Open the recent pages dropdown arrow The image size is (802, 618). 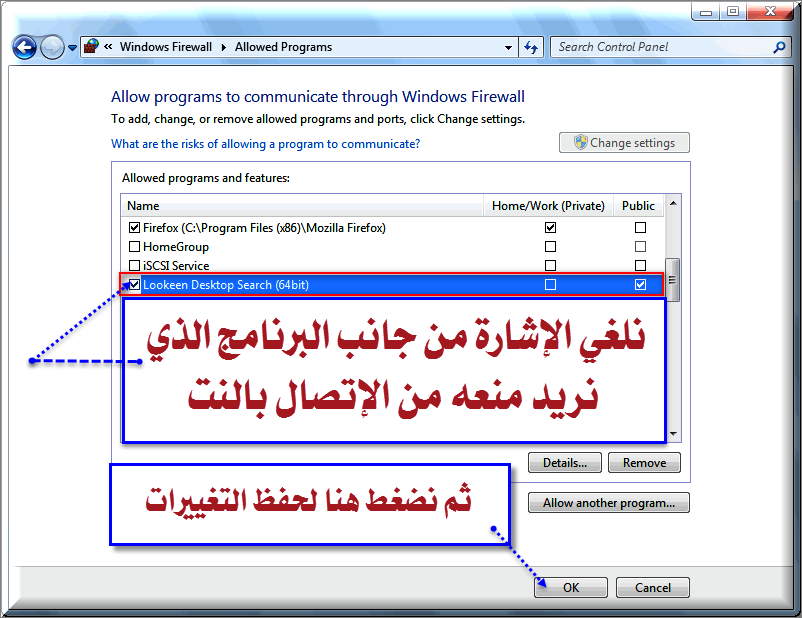pyautogui.click(x=73, y=48)
